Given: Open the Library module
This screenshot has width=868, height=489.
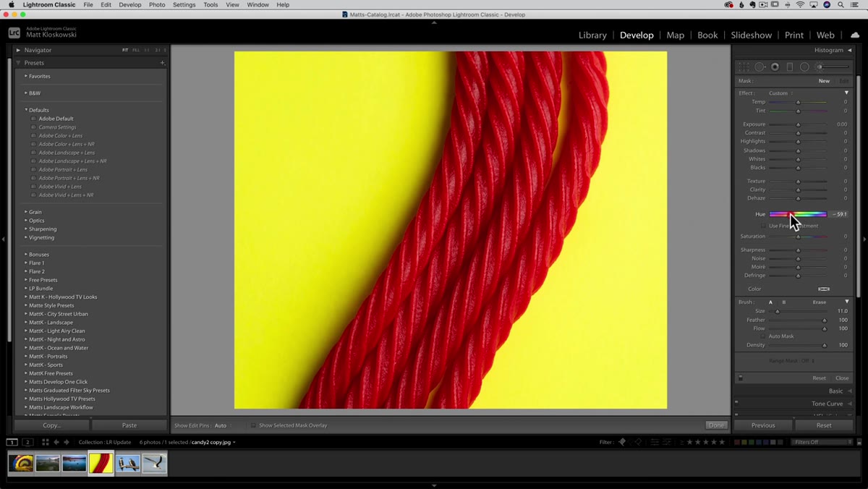Looking at the screenshot, I should (x=592, y=35).
